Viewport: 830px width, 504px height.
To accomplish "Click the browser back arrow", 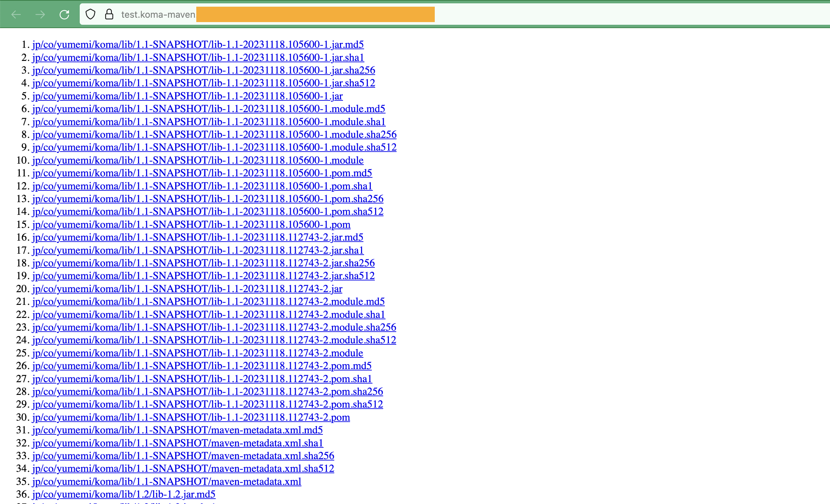I will (x=16, y=14).
